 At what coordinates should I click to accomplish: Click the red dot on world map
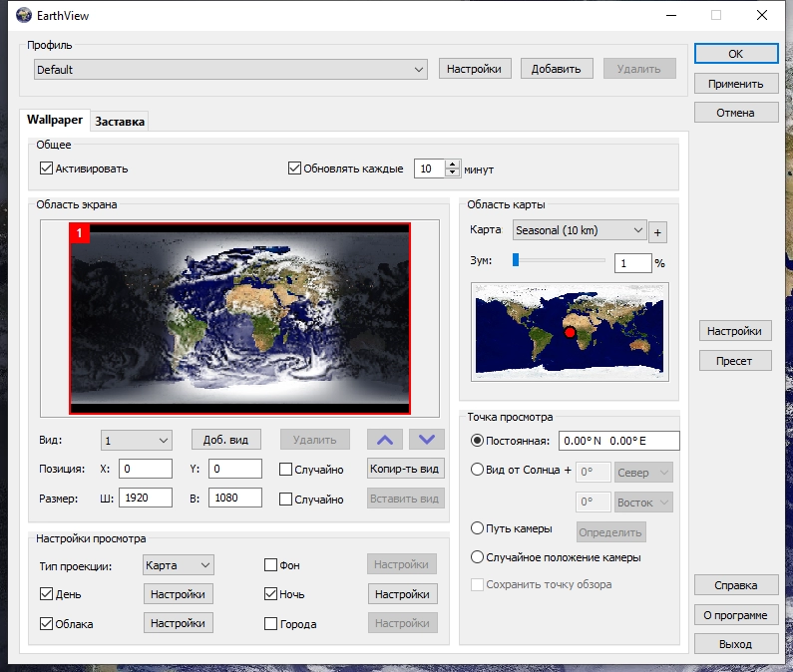point(570,332)
